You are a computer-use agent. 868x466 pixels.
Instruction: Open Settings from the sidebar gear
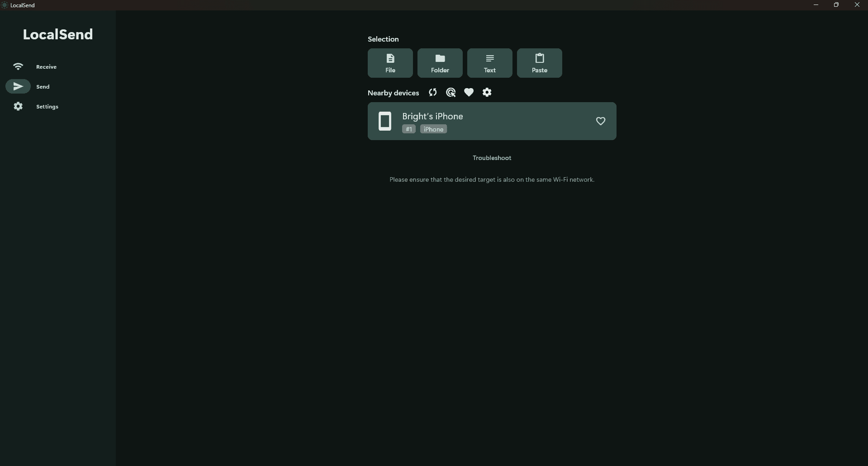click(x=18, y=106)
